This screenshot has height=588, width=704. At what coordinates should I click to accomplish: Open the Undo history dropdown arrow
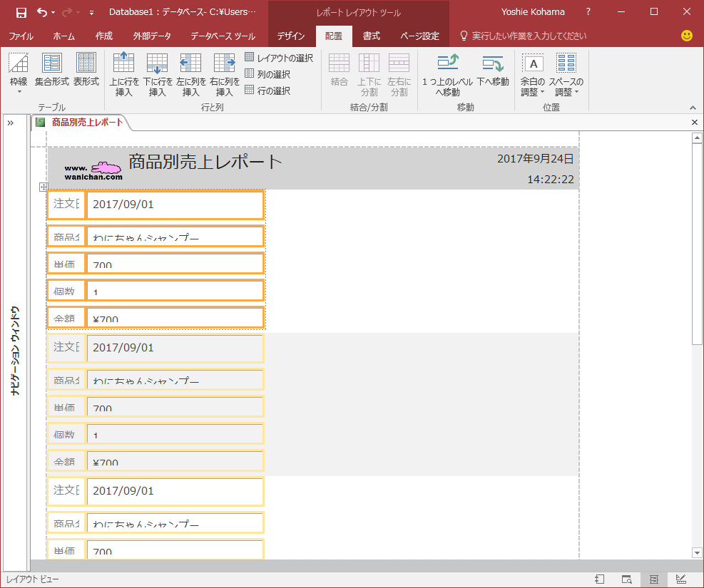click(x=53, y=13)
